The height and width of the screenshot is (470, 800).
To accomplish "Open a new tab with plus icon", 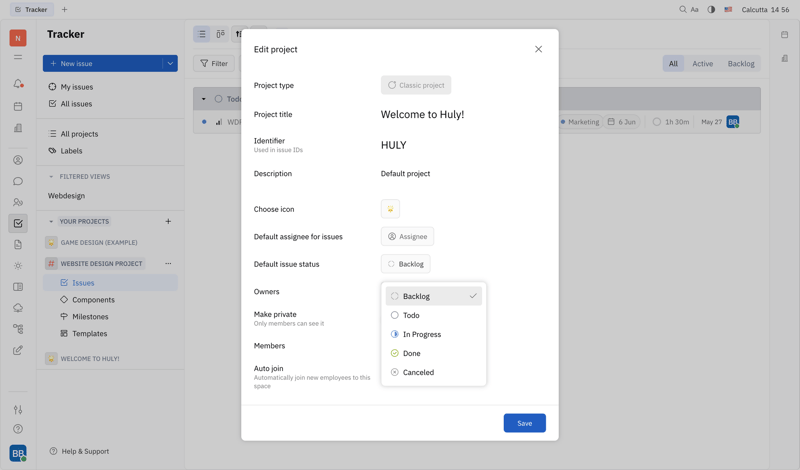I will click(x=64, y=9).
